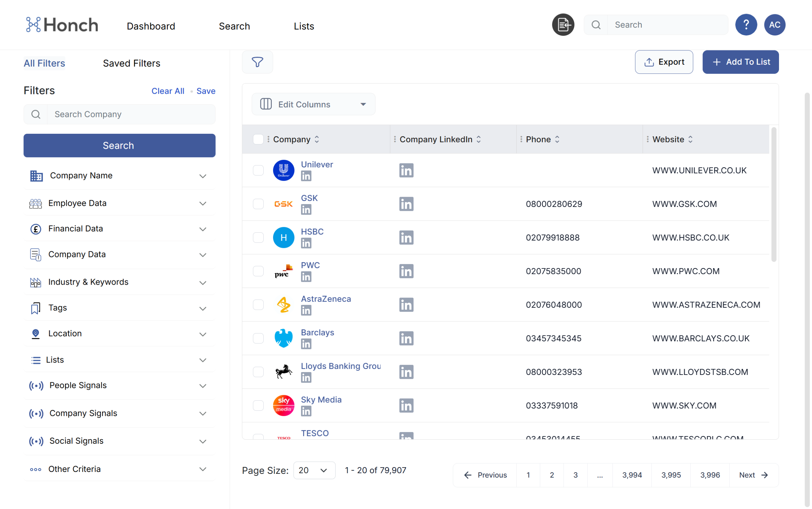This screenshot has width=812, height=509.
Task: Open the Edit Columns dropdown
Action: click(313, 104)
